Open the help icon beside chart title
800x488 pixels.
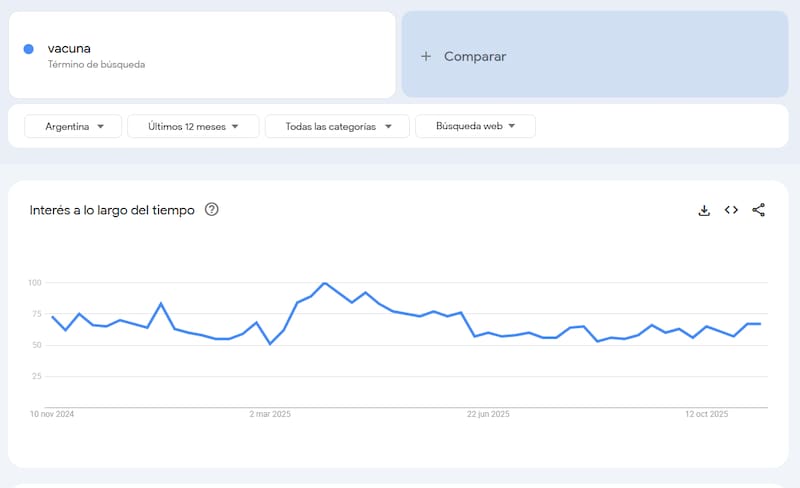tap(211, 210)
